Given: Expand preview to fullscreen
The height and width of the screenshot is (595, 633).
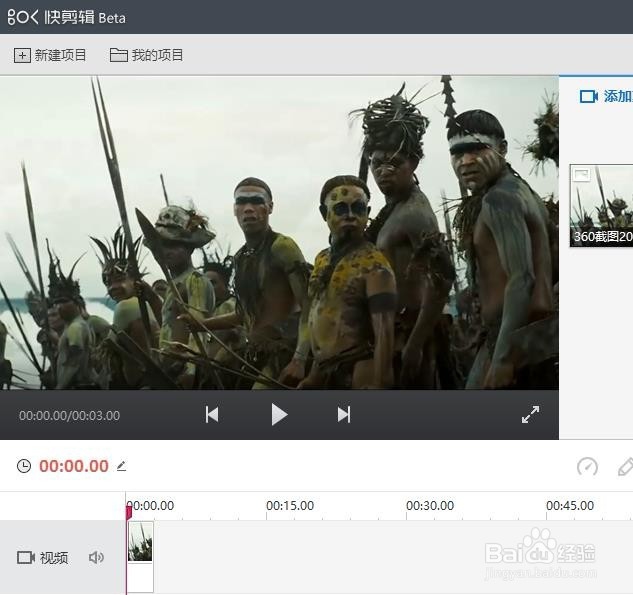Looking at the screenshot, I should [530, 415].
